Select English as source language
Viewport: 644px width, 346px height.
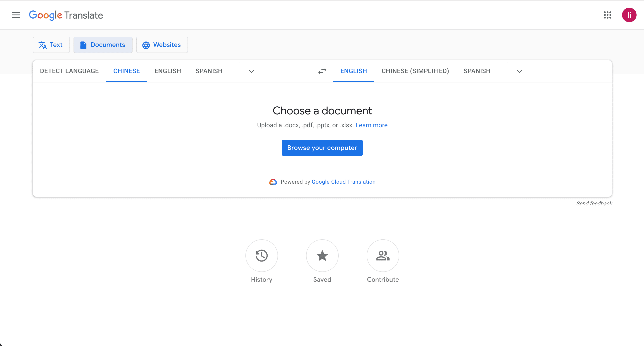(168, 71)
